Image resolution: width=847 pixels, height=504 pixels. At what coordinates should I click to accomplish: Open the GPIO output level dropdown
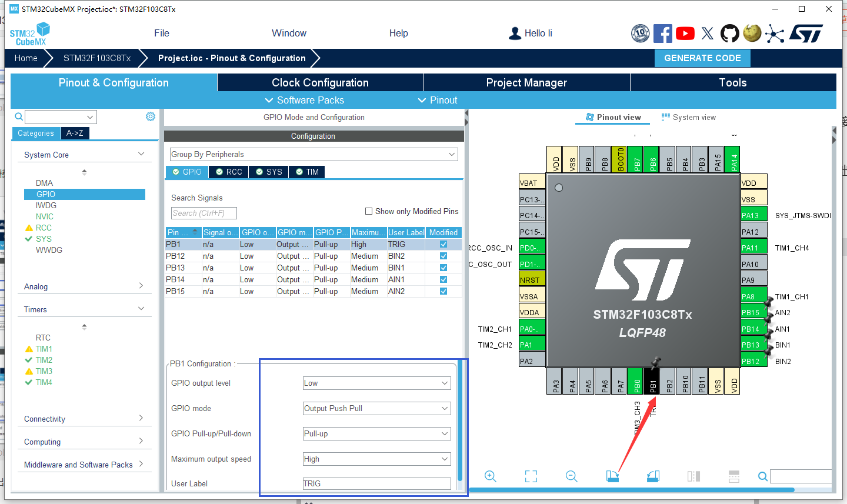(376, 383)
